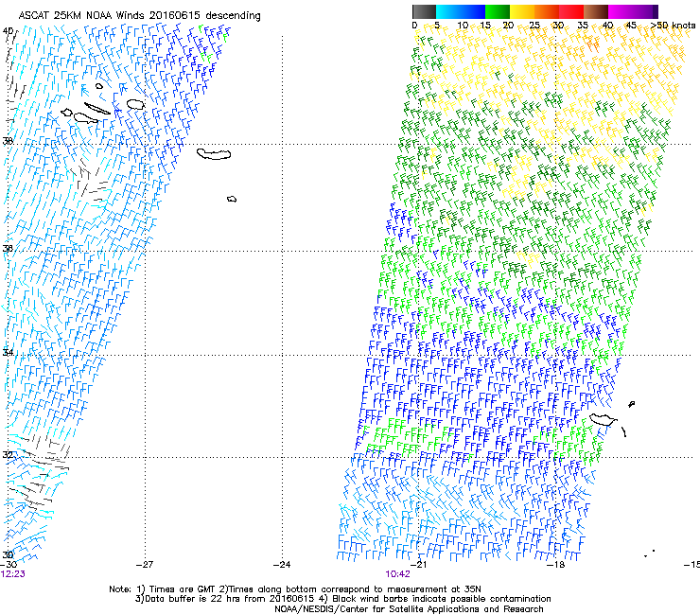Click the '45' label under the color scale

coord(631,26)
